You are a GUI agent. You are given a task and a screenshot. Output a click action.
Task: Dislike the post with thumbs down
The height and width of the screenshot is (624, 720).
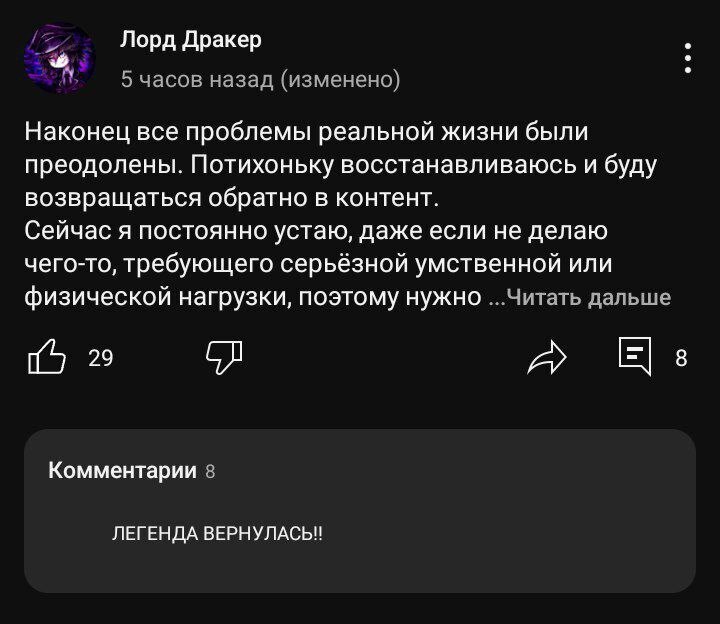tap(223, 356)
